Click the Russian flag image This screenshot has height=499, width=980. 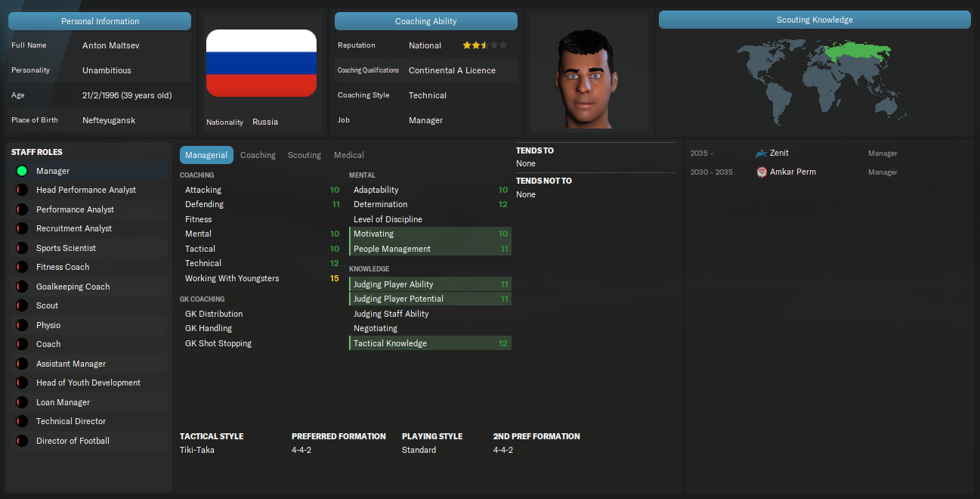coord(261,64)
